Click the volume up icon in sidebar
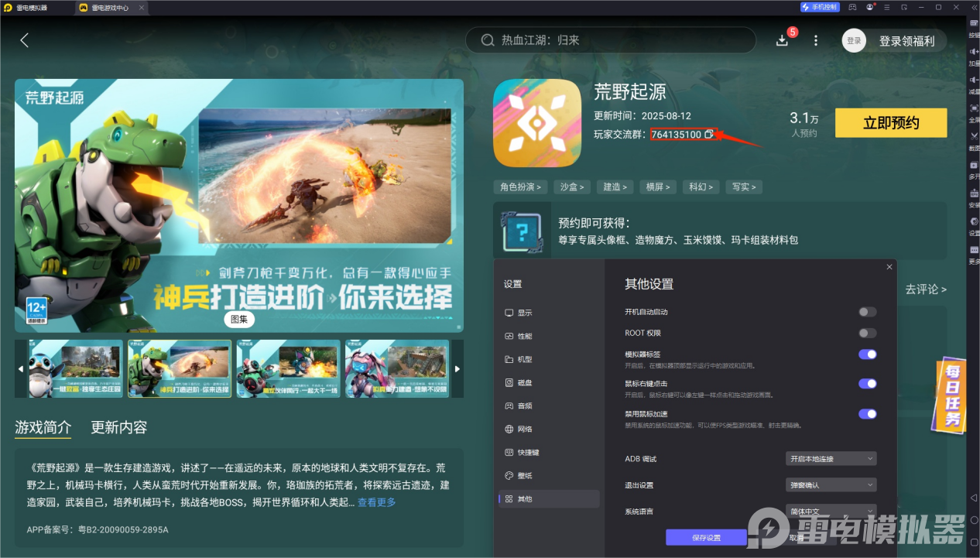This screenshot has width=980, height=558. pos(974,52)
